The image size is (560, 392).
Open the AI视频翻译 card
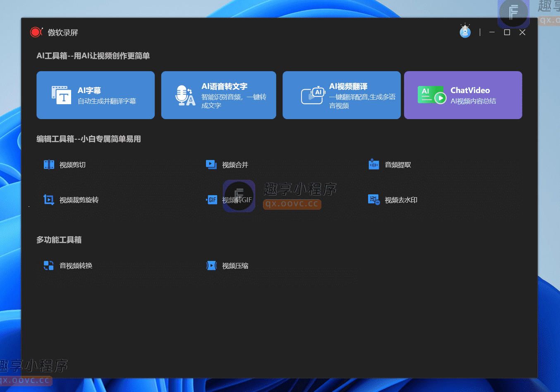coord(342,95)
